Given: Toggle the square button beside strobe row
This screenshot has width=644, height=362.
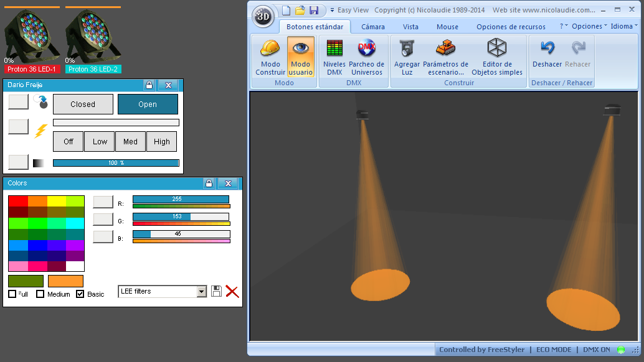Looking at the screenshot, I should click(x=19, y=127).
